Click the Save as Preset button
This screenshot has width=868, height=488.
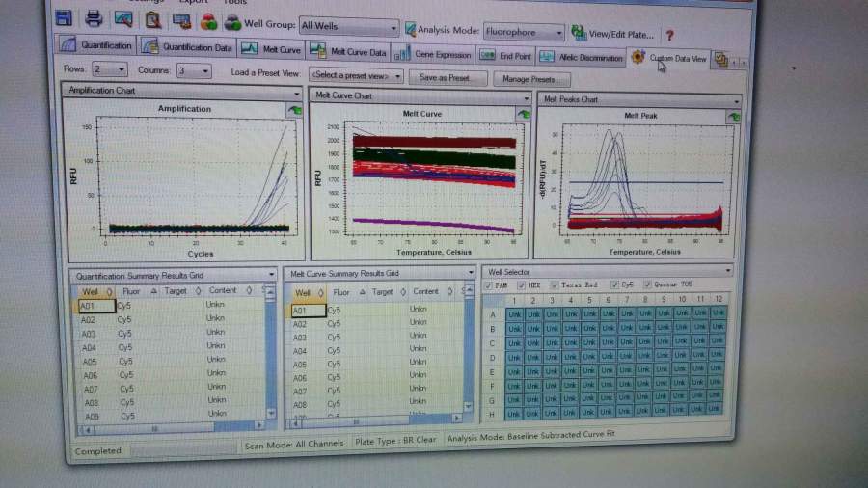tap(448, 77)
